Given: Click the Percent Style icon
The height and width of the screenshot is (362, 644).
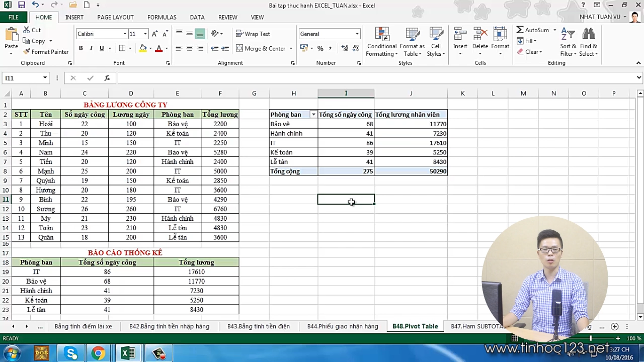Looking at the screenshot, I should [x=320, y=48].
